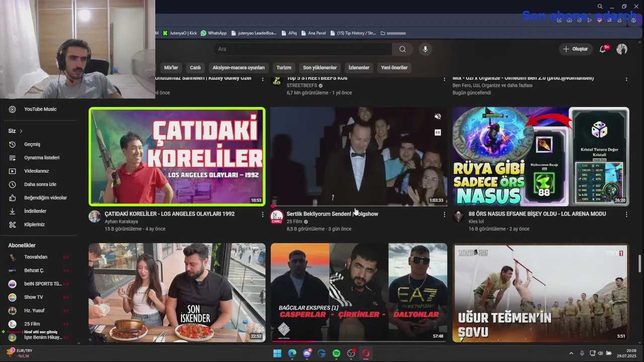Select the Son yüklenenler filter chip
The height and width of the screenshot is (362, 644).
coord(320,67)
